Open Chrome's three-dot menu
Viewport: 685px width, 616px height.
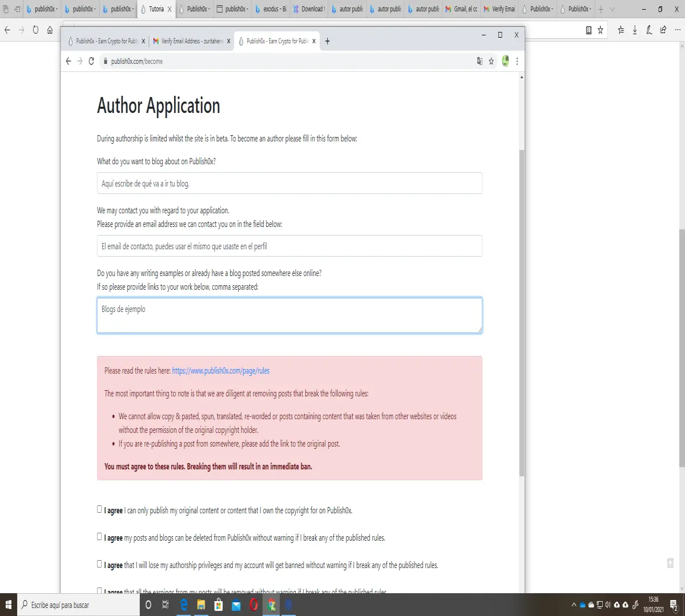click(517, 61)
